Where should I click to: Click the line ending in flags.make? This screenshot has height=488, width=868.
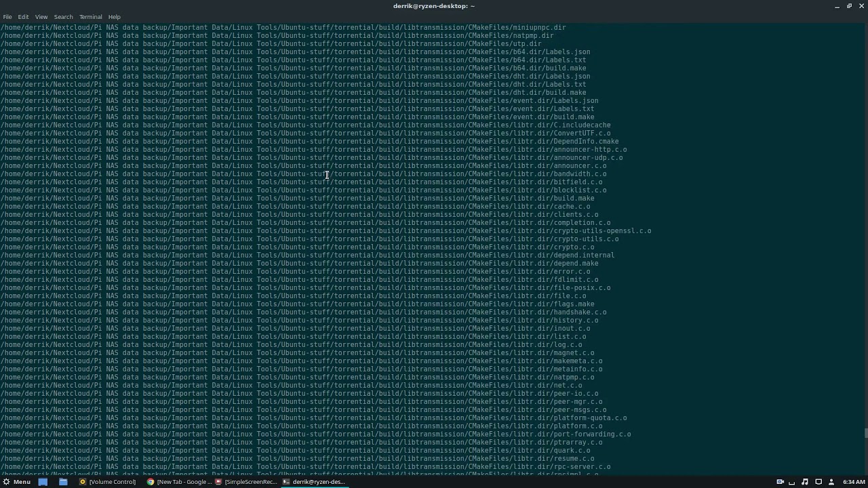pyautogui.click(x=297, y=304)
